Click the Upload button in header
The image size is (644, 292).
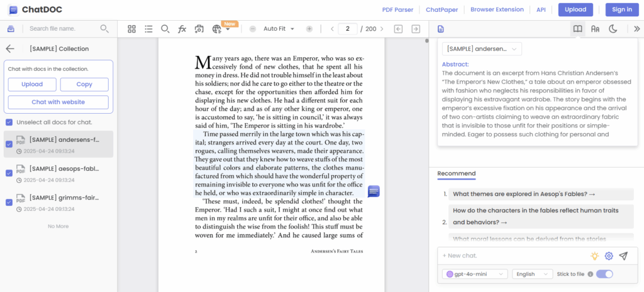point(575,10)
